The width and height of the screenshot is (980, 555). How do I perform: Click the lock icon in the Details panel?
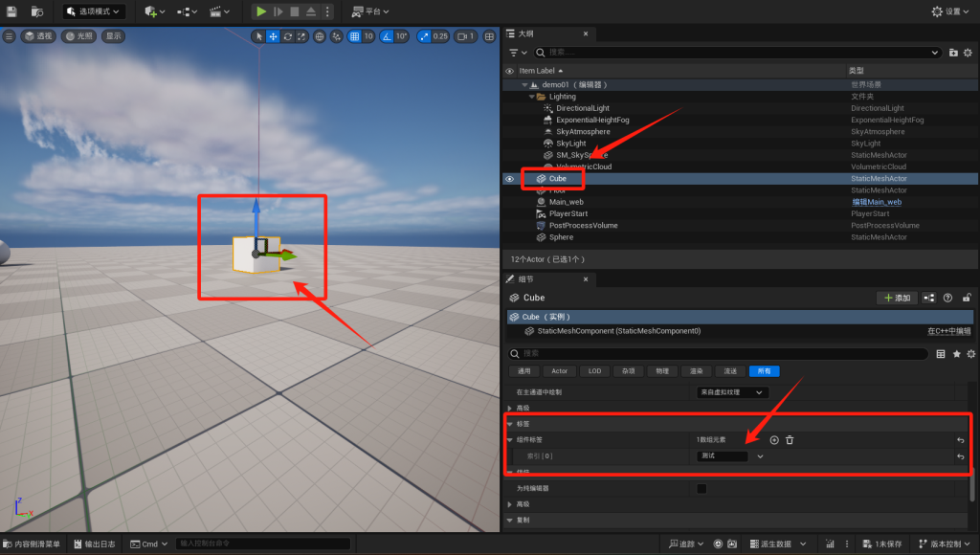pos(968,298)
